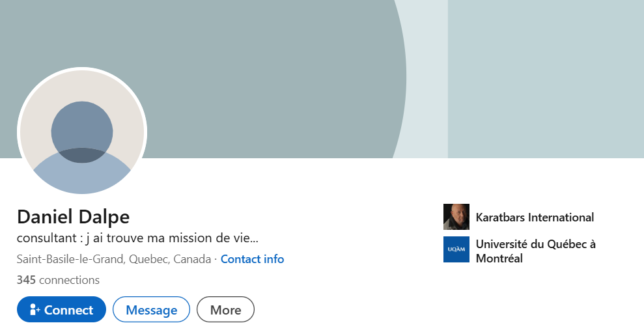Image resolution: width=644 pixels, height=336 pixels.
Task: Click the name heading Daniel Dalpe
Action: [x=73, y=217]
